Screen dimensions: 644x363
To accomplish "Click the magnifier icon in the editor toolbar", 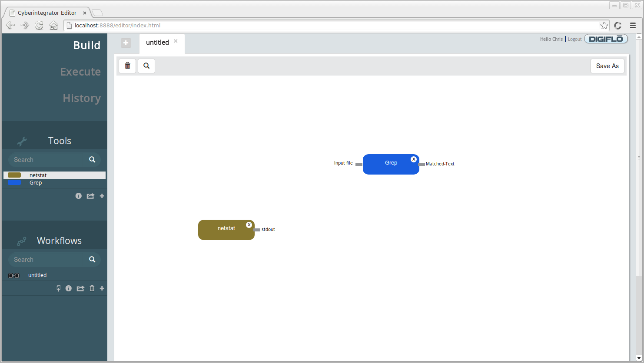I will [x=146, y=66].
